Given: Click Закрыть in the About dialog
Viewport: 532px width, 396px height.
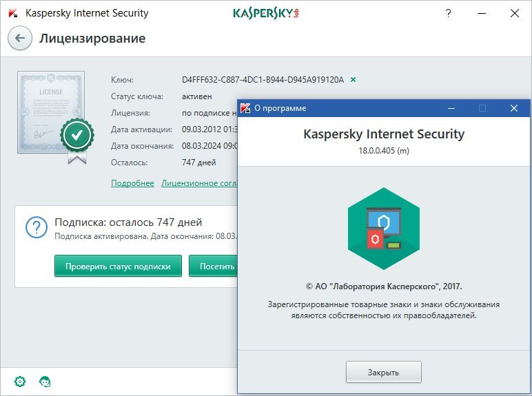Looking at the screenshot, I should [x=384, y=373].
